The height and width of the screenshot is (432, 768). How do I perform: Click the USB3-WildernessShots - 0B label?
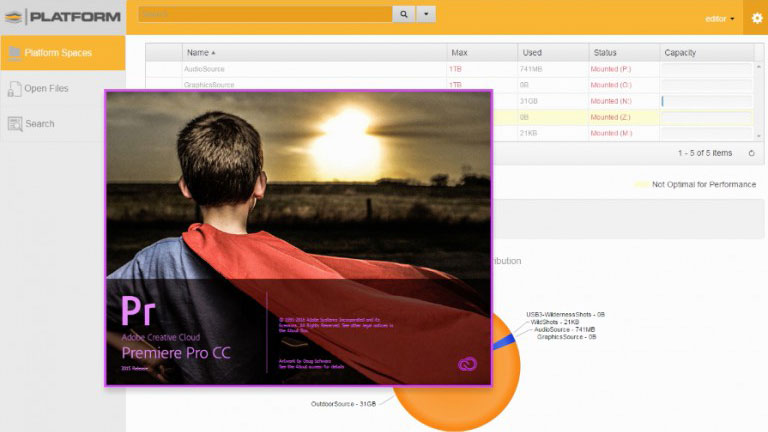tap(565, 314)
